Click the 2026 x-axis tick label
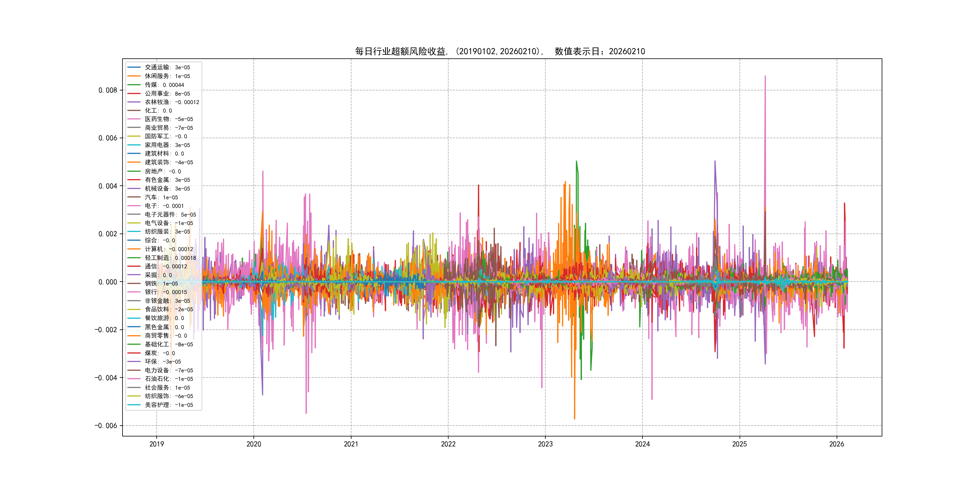 [836, 444]
